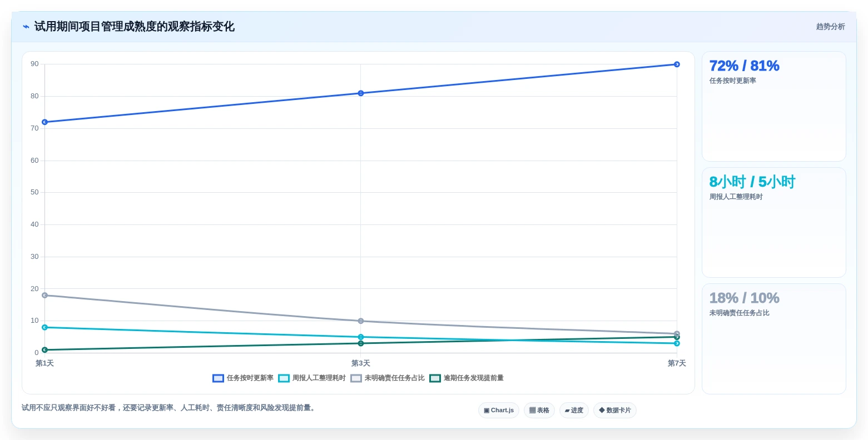868x440 pixels.
Task: Click the 未明确责任任务占比 point at 第1天
Action: (x=44, y=296)
